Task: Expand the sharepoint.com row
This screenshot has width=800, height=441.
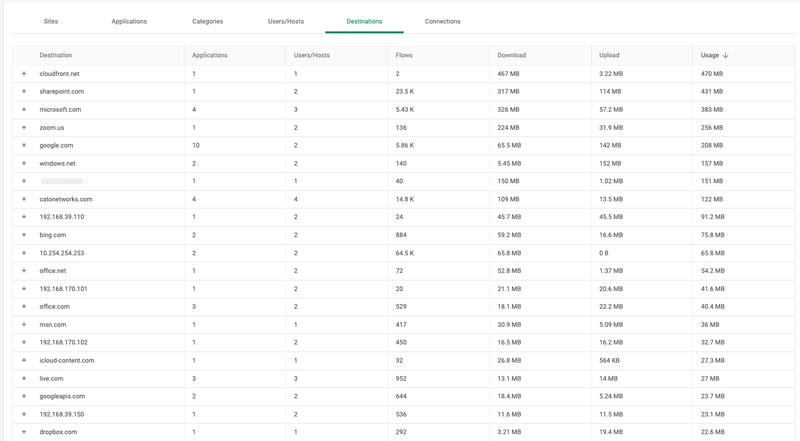Action: 24,91
